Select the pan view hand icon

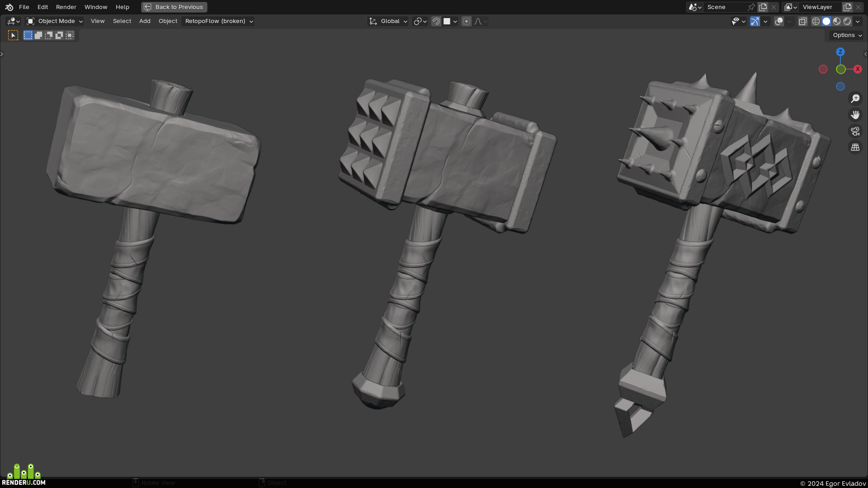[855, 115]
